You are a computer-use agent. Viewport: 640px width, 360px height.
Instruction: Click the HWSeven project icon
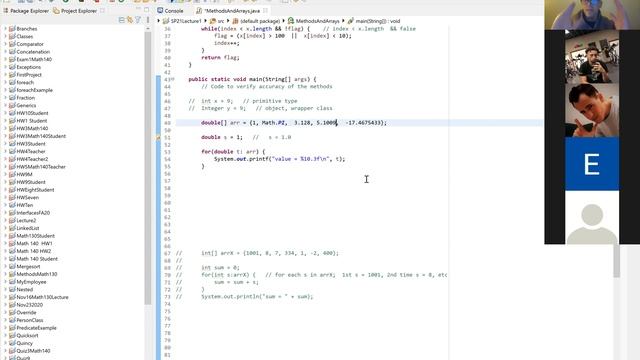pos(12,197)
